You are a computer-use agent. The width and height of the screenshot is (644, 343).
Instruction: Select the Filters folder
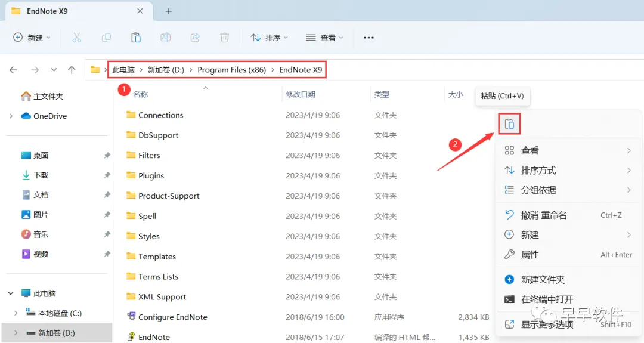tap(143, 155)
